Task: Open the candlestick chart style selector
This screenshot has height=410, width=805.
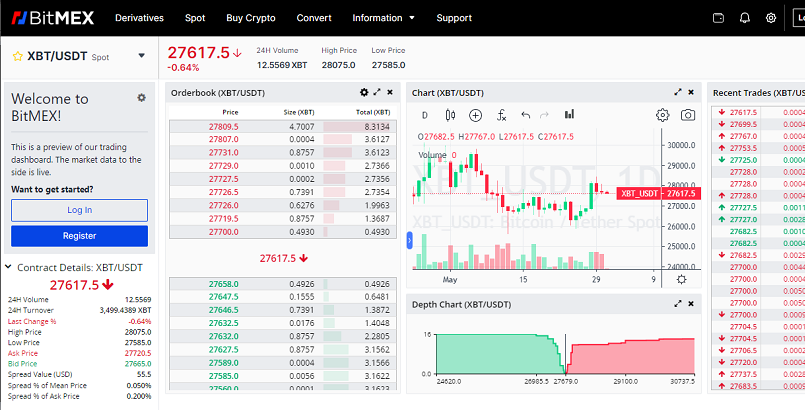Action: click(450, 115)
